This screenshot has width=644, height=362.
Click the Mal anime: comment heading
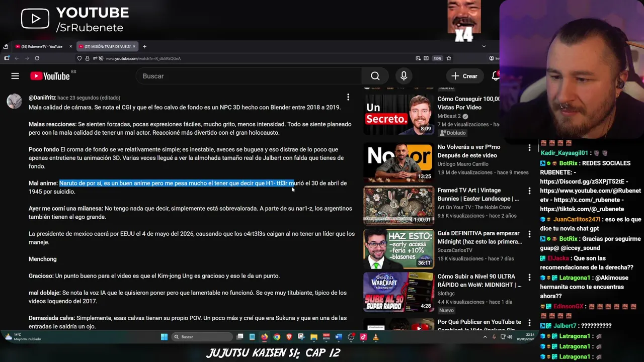[x=43, y=183]
